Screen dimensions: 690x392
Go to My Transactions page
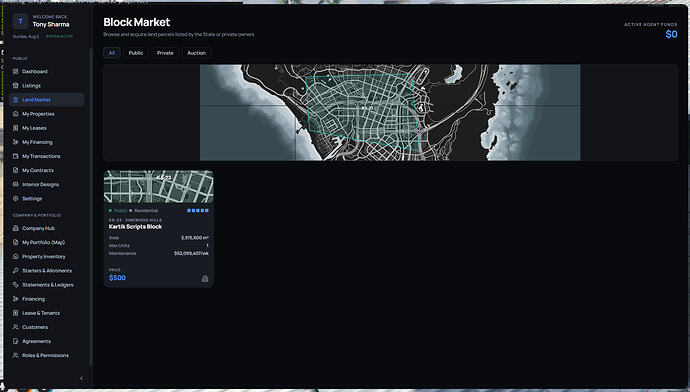tap(41, 156)
